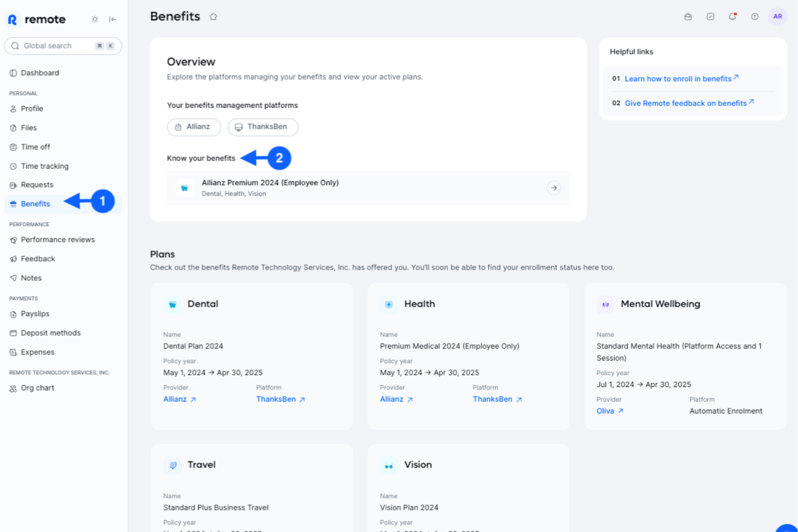Favorite the Benefits page with the star
Image resolution: width=798 pixels, height=532 pixels.
point(214,17)
